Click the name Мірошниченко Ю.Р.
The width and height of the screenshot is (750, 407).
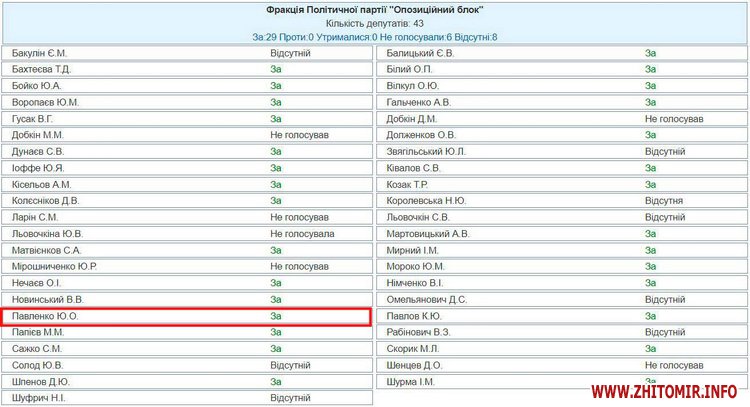55,267
